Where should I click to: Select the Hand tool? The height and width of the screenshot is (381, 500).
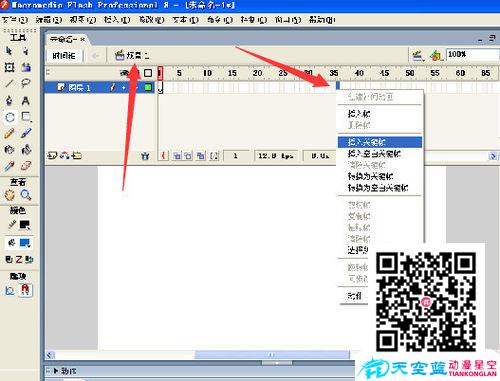click(x=9, y=195)
